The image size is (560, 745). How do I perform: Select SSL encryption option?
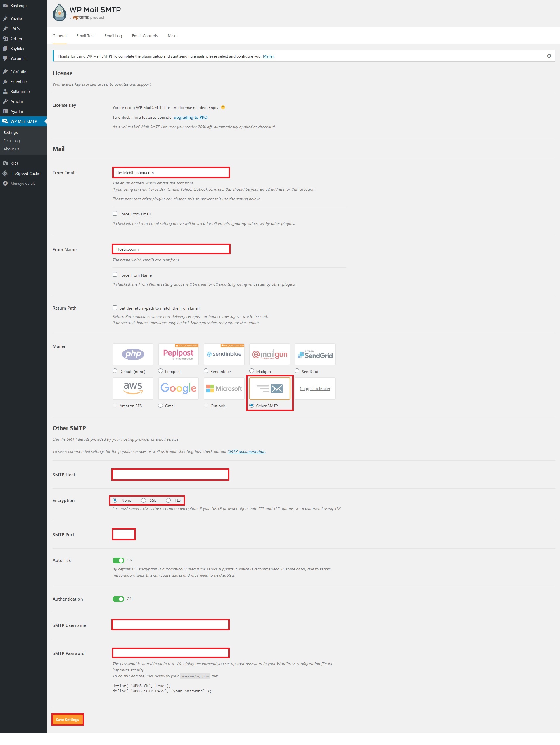pos(144,500)
